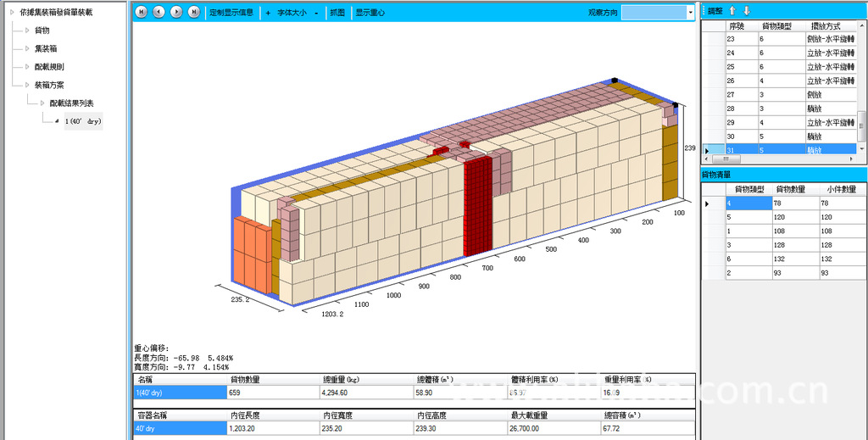Move selected row down with arrow
868x440 pixels.
click(747, 10)
